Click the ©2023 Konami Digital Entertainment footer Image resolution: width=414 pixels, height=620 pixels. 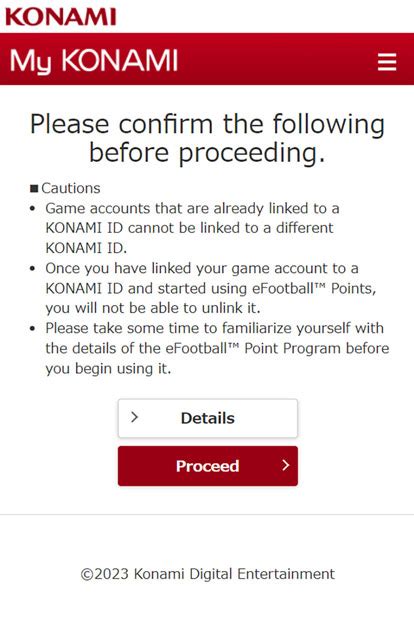(x=208, y=574)
